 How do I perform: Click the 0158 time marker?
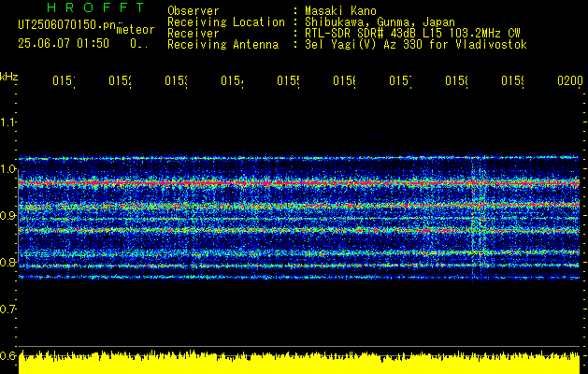(457, 81)
